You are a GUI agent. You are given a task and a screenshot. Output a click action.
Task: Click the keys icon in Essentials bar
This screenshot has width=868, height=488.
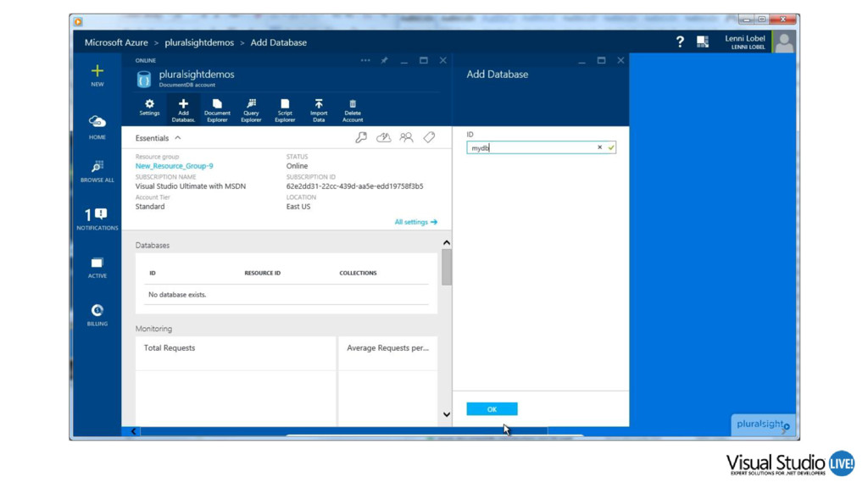pyautogui.click(x=361, y=137)
